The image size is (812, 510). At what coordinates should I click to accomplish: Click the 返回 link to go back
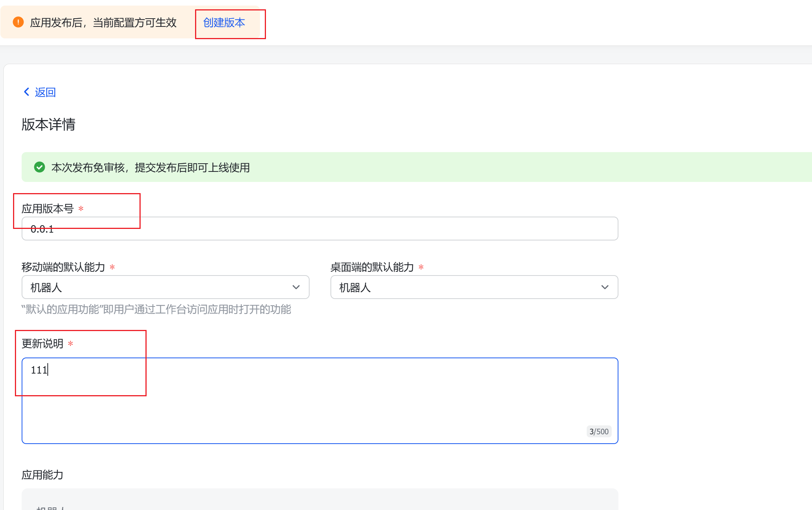tap(45, 92)
